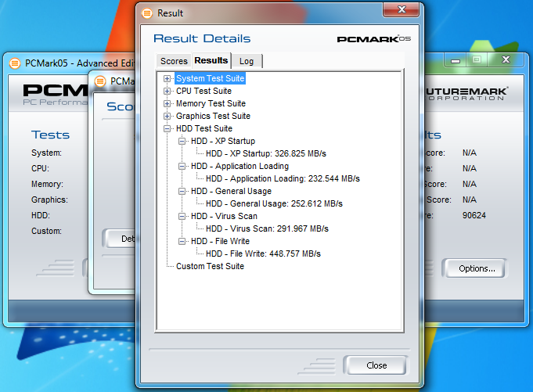Click the PCMark score window title icon
The image size is (533, 392).
[x=100, y=81]
